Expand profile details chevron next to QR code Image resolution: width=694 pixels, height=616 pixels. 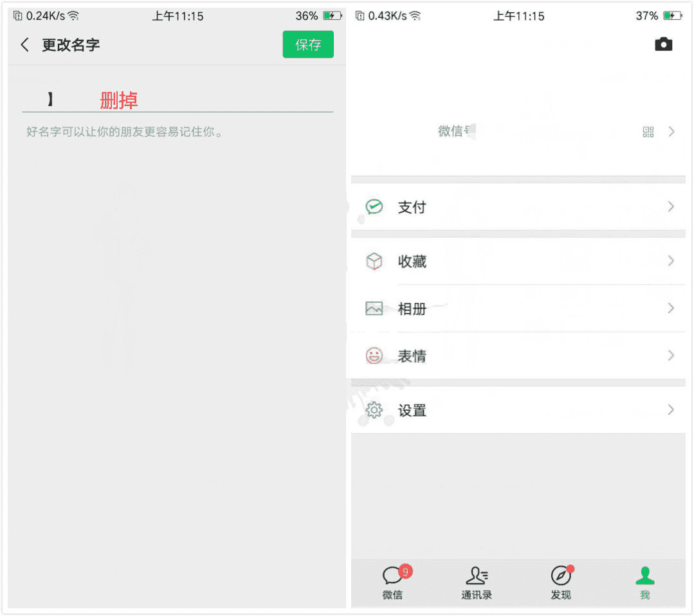[671, 131]
